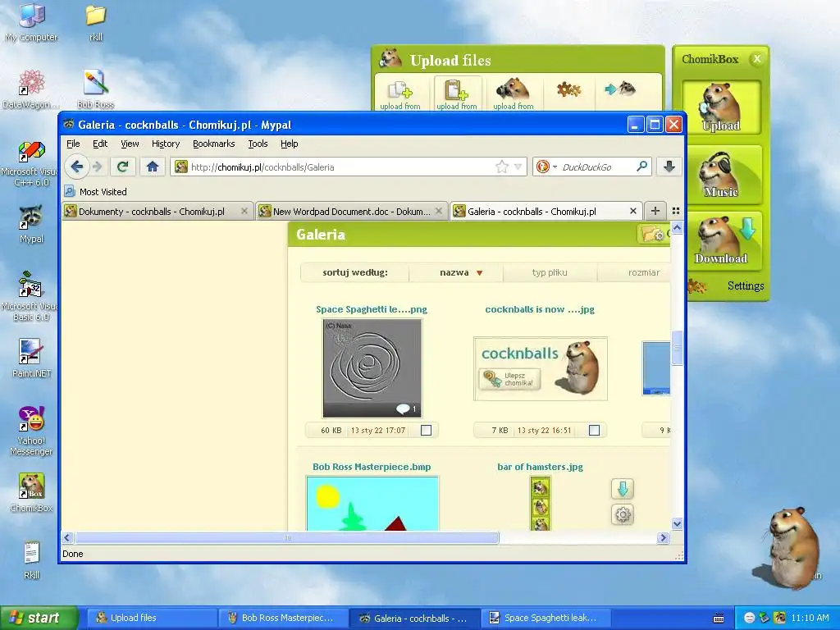
Task: Click the Windows start button
Action: [x=39, y=618]
